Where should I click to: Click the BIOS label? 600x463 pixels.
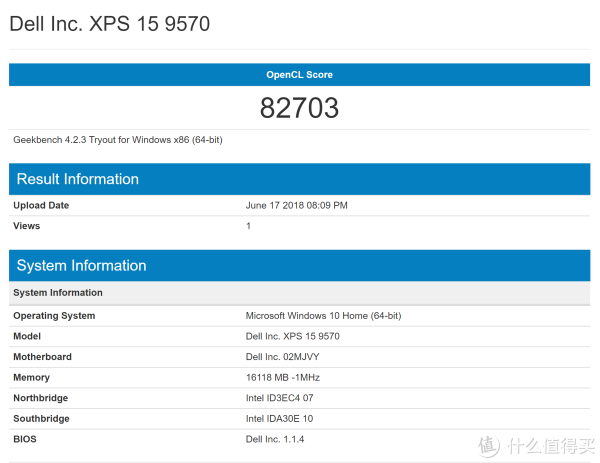[x=25, y=439]
